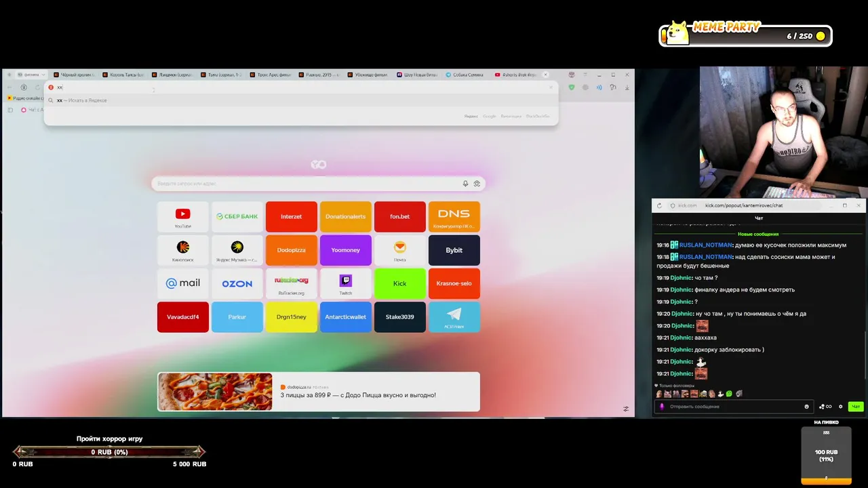Switch to the 'Чёрный кролик' tab
The width and height of the screenshot is (868, 488).
pos(74,75)
